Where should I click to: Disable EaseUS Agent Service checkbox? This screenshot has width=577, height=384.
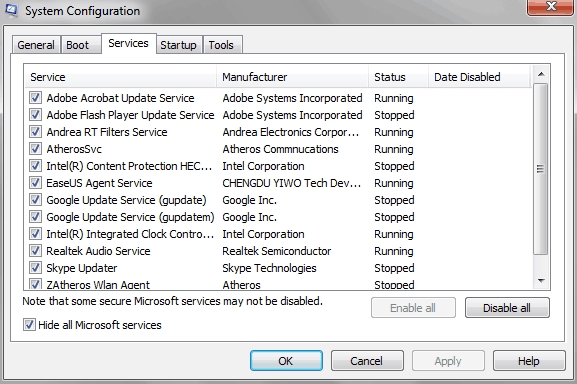click(x=35, y=183)
